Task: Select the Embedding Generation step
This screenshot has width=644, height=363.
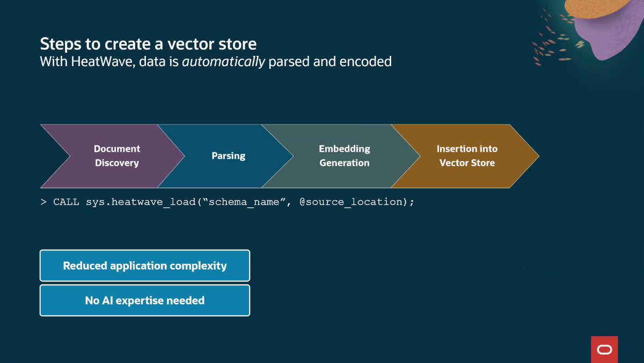Action: coord(344,156)
